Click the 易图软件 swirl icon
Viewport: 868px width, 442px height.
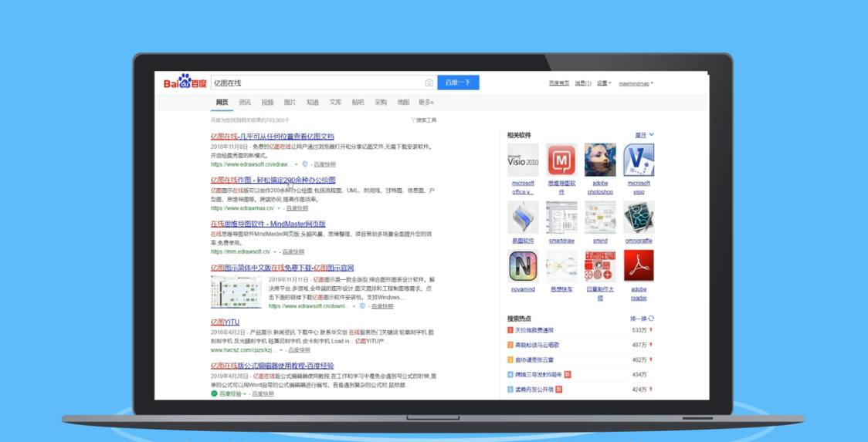click(523, 218)
